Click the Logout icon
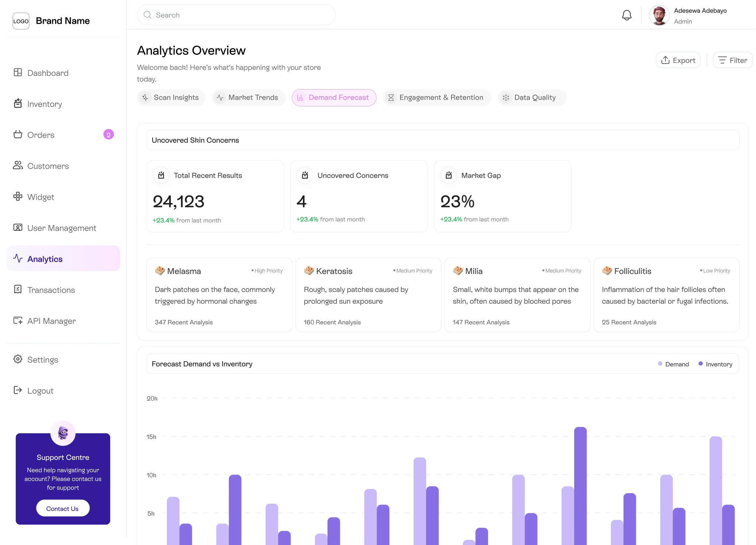The width and height of the screenshot is (756, 545). [18, 390]
